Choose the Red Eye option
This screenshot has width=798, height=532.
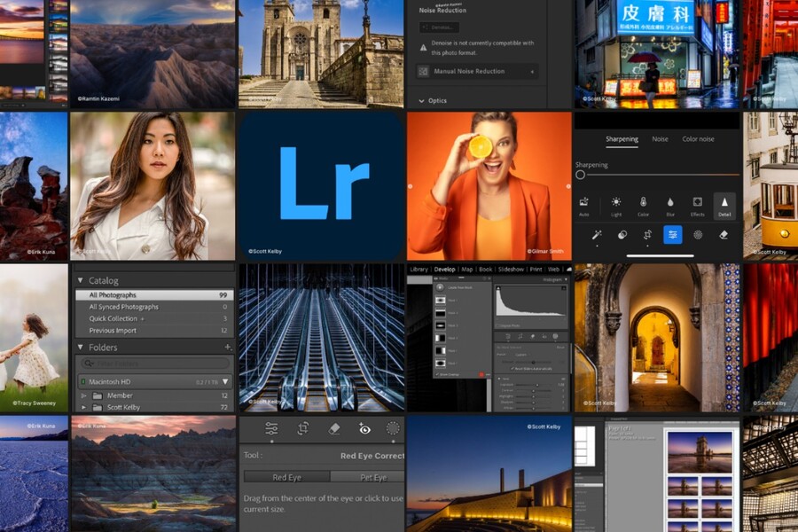tap(286, 477)
